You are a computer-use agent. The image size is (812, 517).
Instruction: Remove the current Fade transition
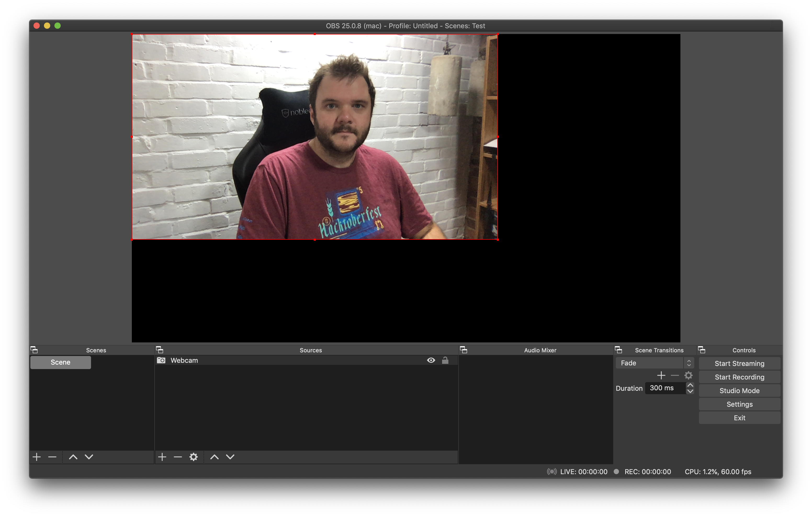click(x=675, y=375)
